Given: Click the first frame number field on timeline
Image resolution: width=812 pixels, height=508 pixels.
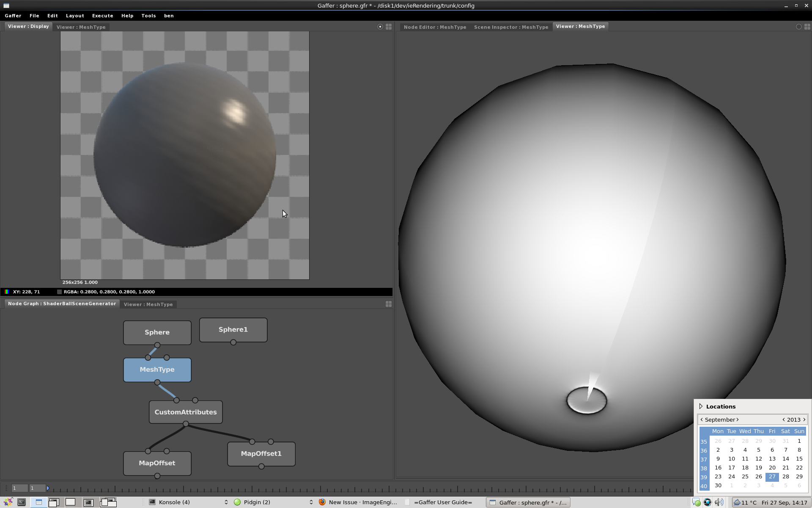Looking at the screenshot, I should point(19,488).
